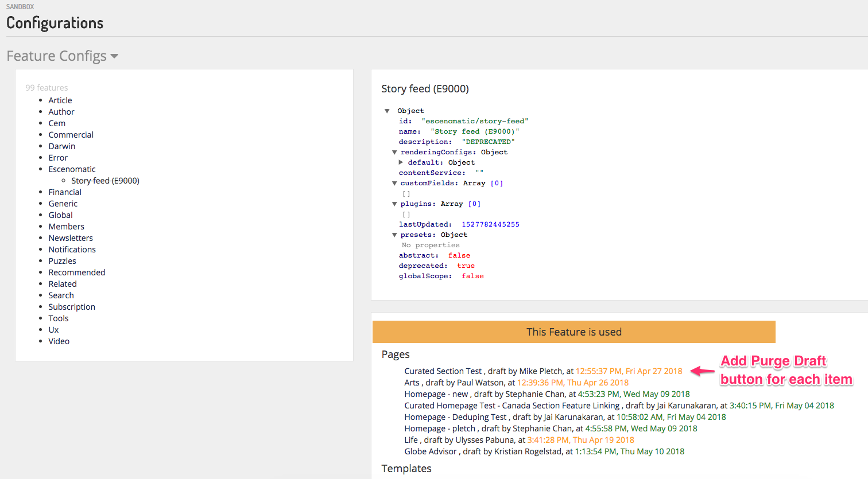Click the Pages section heading
The width and height of the screenshot is (868, 479).
tap(396, 355)
